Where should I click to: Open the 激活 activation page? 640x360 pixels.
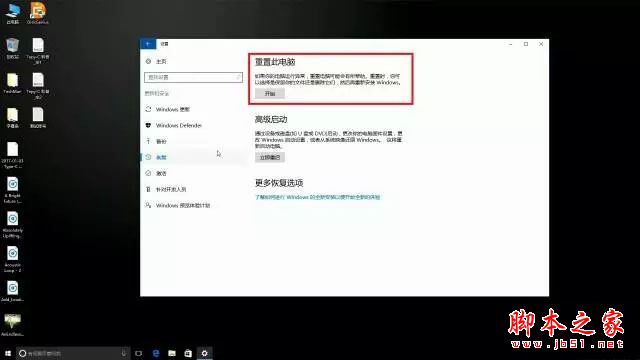[x=161, y=173]
